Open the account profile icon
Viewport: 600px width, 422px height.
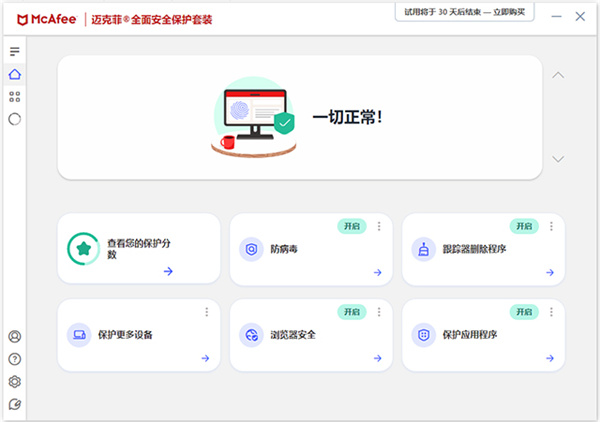14,337
